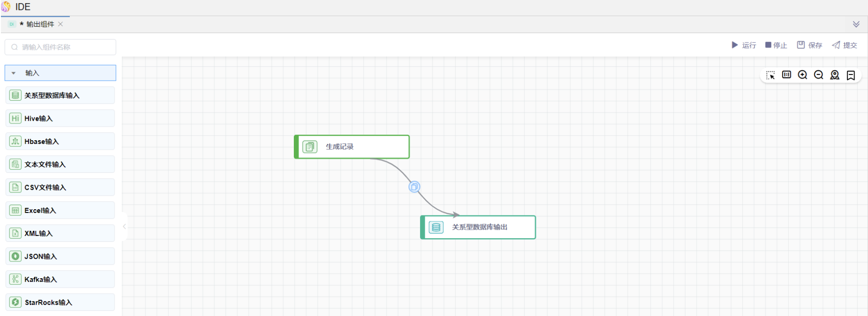Viewport: 868px width, 316px height.
Task: Click the fit-to-canvas icon in canvas toolbar
Action: (x=787, y=75)
